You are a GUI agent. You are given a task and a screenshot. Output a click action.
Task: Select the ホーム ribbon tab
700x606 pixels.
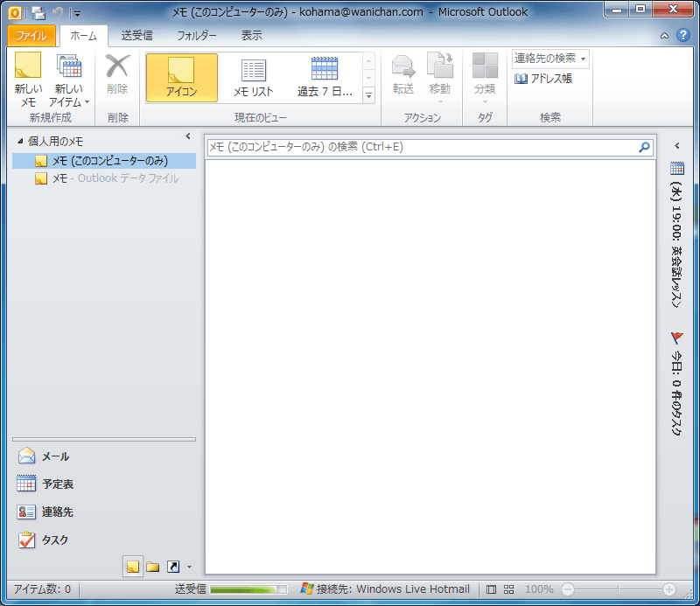(83, 36)
